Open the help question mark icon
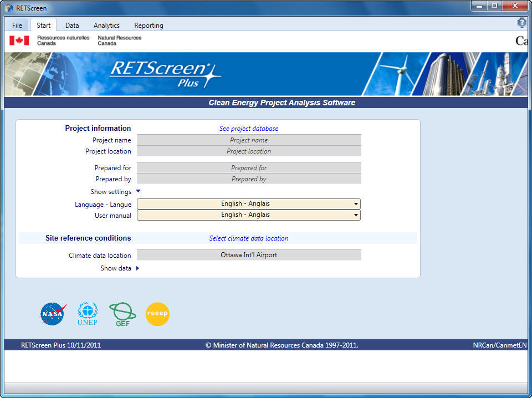 [x=522, y=22]
